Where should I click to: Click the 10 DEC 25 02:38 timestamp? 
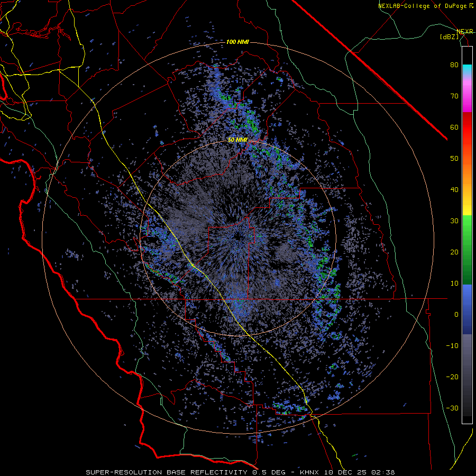click(x=360, y=472)
